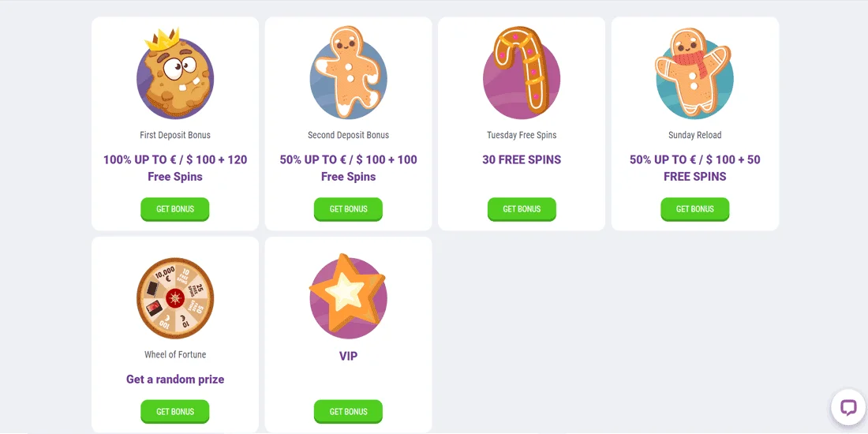
Task: Click the purple VIP title text
Action: point(348,356)
